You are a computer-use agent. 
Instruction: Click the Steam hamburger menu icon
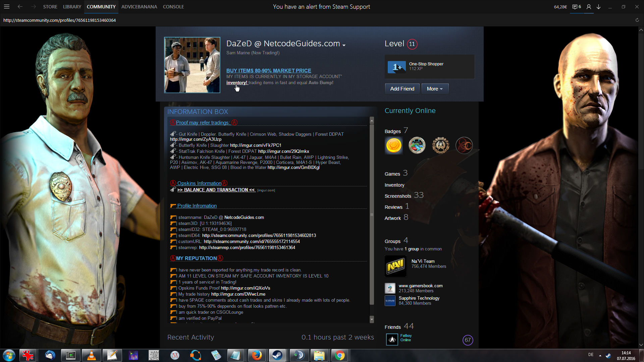tap(7, 7)
